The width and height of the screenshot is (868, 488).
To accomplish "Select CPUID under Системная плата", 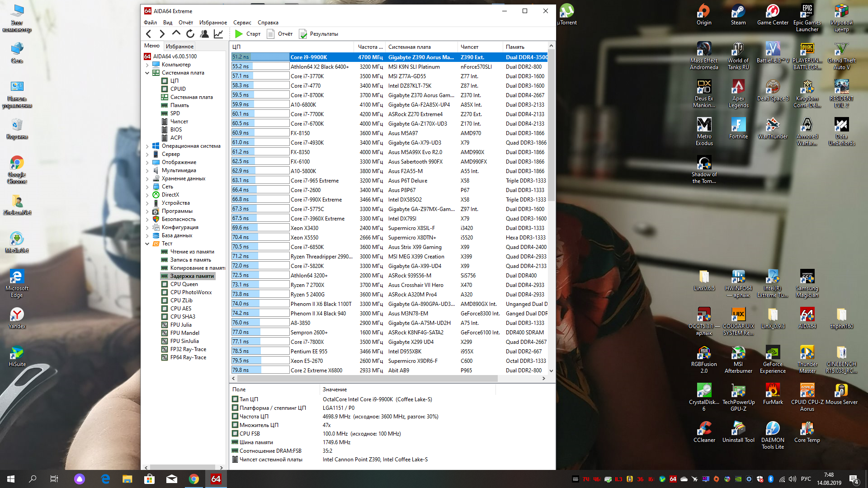I will [178, 89].
